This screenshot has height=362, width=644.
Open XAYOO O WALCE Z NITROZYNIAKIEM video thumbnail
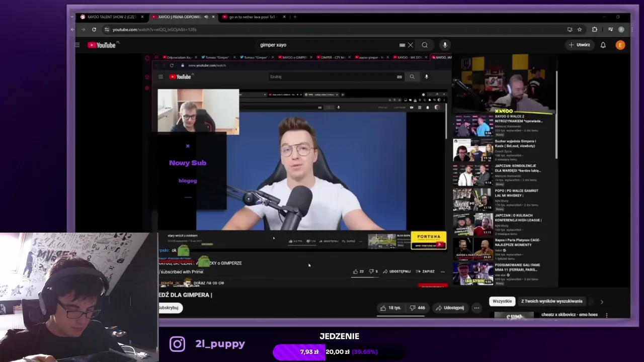coord(473,126)
